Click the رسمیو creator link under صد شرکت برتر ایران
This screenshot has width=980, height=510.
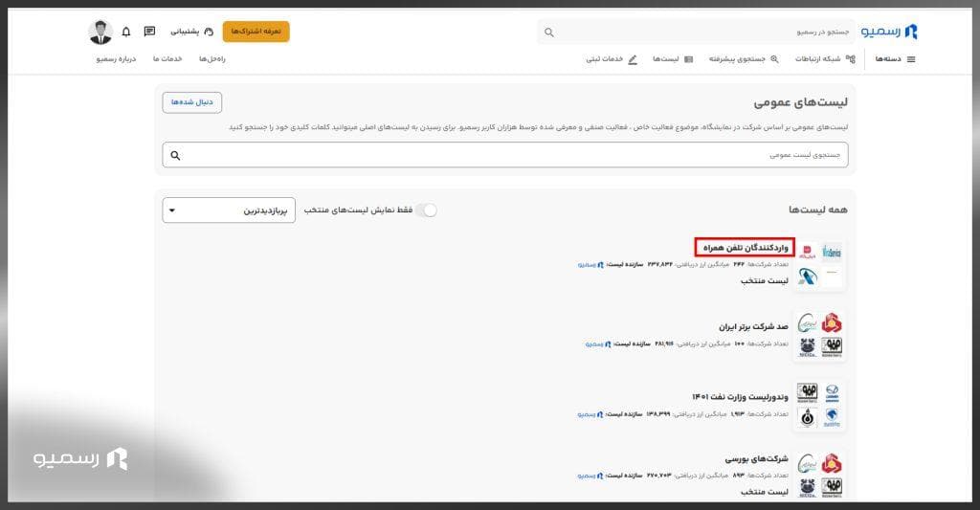[597, 344]
